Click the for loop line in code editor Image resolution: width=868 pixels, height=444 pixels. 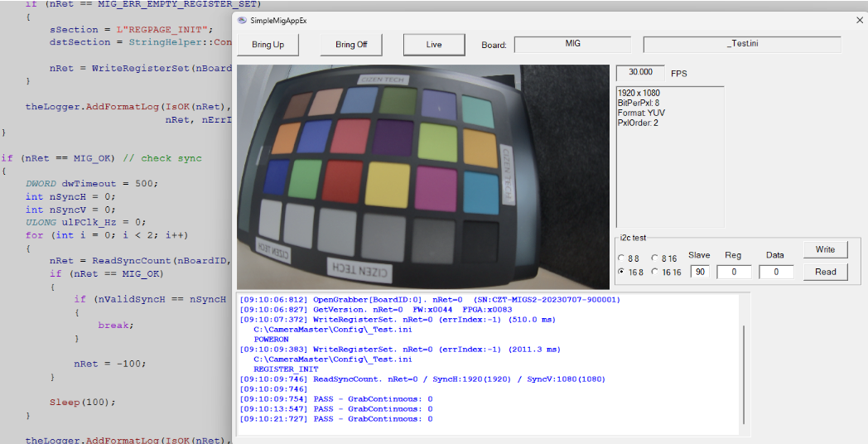tap(107, 235)
